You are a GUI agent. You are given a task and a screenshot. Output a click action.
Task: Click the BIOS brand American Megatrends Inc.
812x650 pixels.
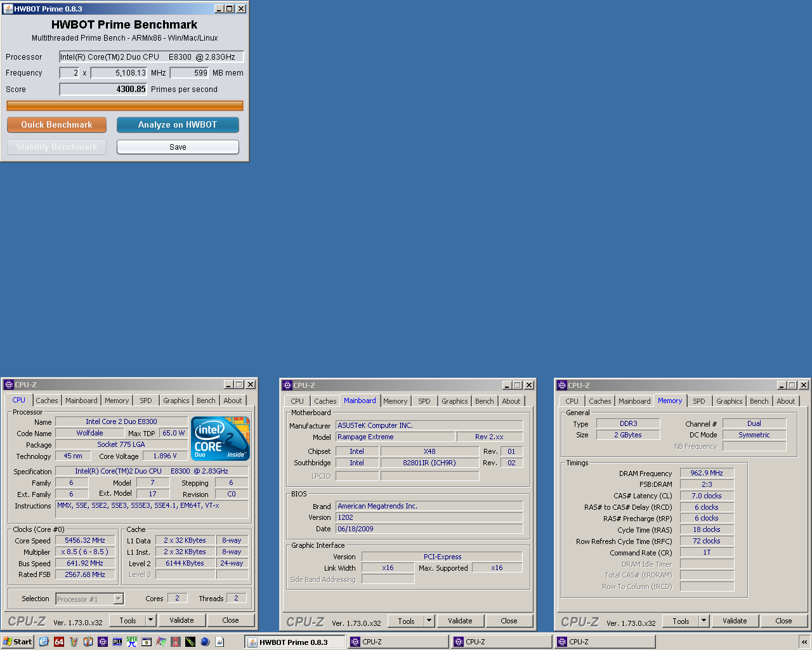pyautogui.click(x=429, y=506)
